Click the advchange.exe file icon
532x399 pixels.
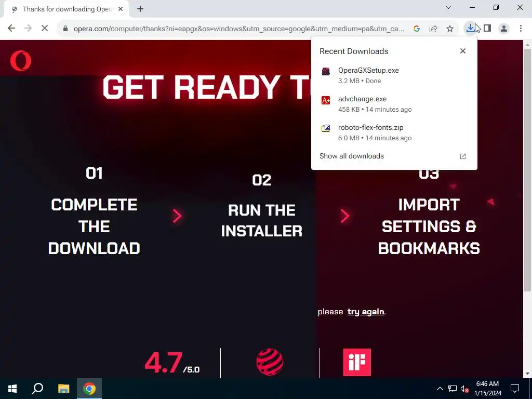(326, 100)
